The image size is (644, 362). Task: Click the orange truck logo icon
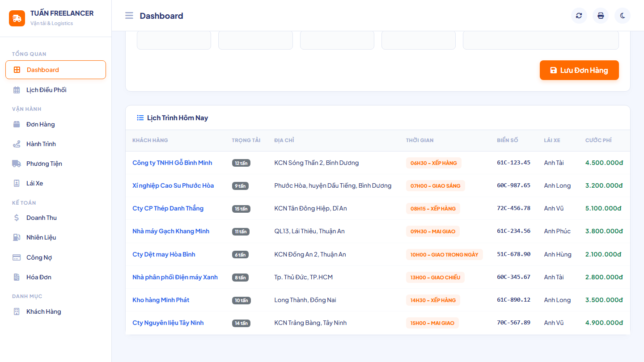coord(17,18)
